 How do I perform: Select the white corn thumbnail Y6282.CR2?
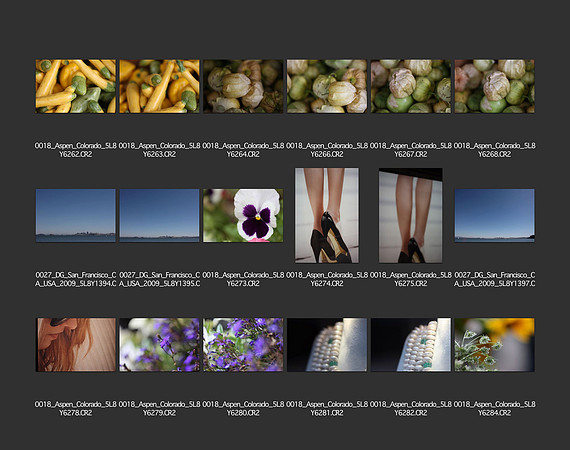coord(411,345)
